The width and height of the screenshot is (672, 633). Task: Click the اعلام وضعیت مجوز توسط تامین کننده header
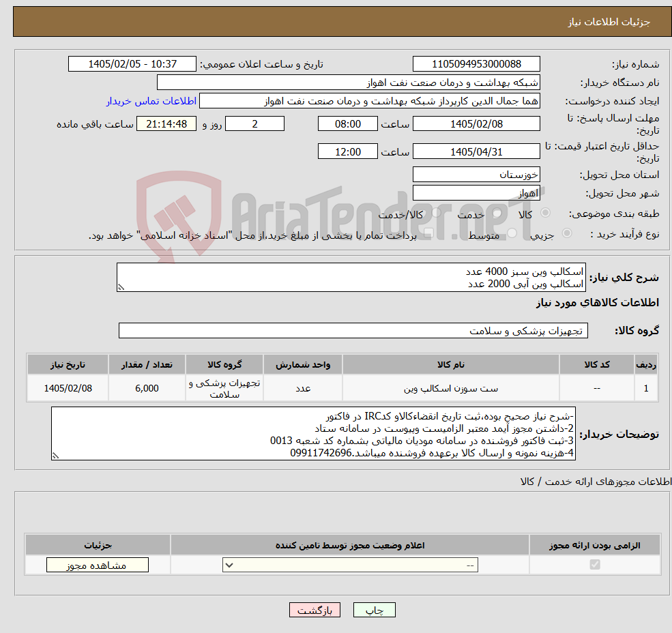[350, 545]
